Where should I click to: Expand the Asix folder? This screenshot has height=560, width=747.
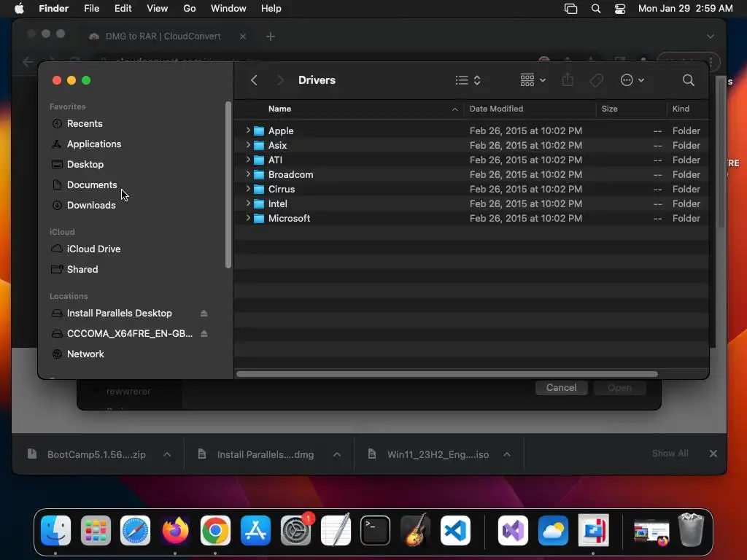(x=248, y=145)
